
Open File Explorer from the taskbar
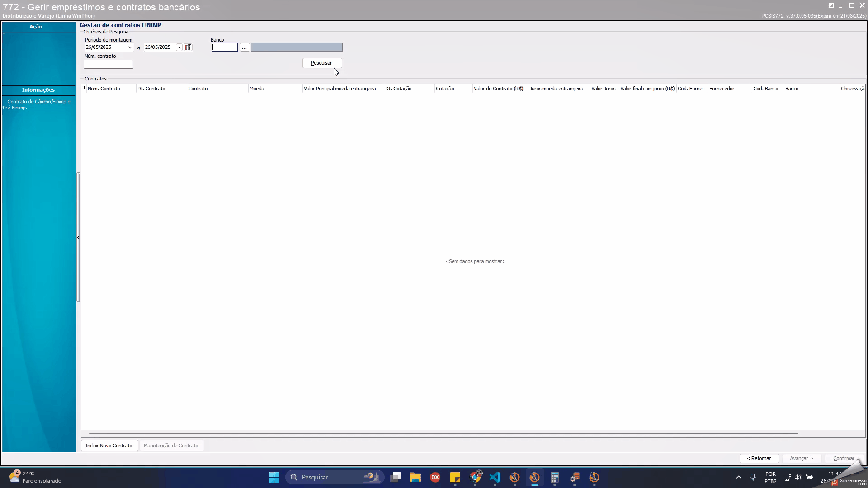point(415,477)
